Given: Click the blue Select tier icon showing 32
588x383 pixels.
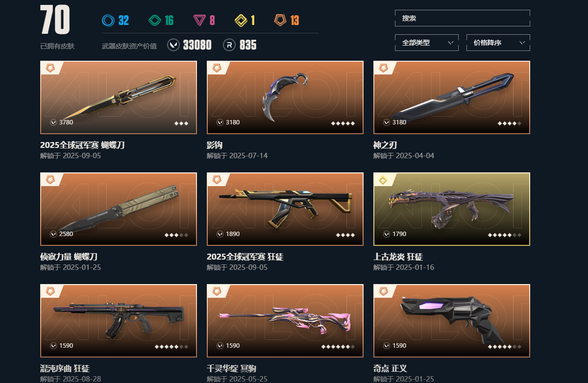Looking at the screenshot, I should pyautogui.click(x=108, y=20).
